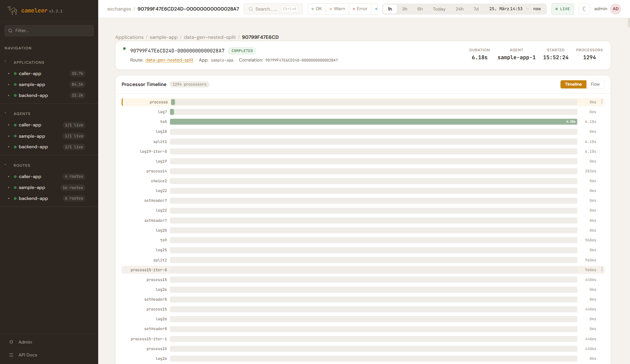Open the process6 row three-dot menu
This screenshot has width=630, height=364.
coord(602,102)
